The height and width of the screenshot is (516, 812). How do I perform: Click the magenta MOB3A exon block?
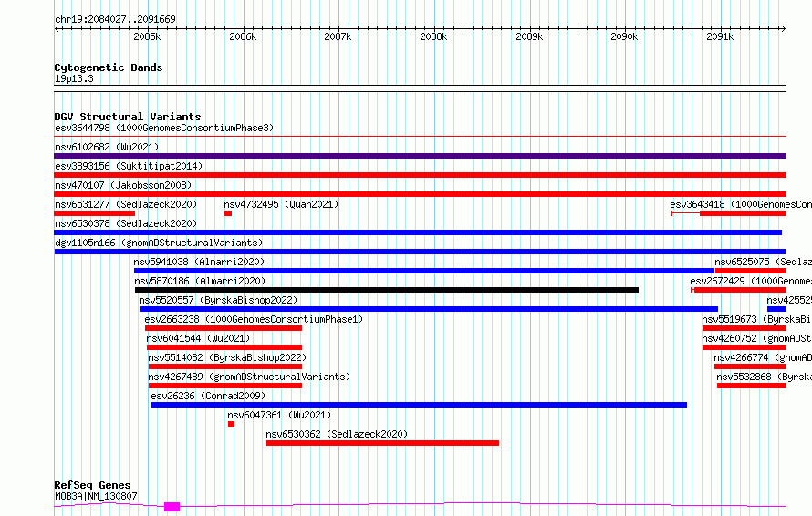coord(172,507)
